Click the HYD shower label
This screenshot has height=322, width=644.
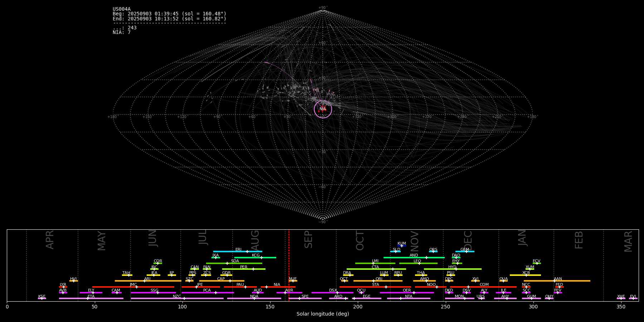(x=453, y=267)
